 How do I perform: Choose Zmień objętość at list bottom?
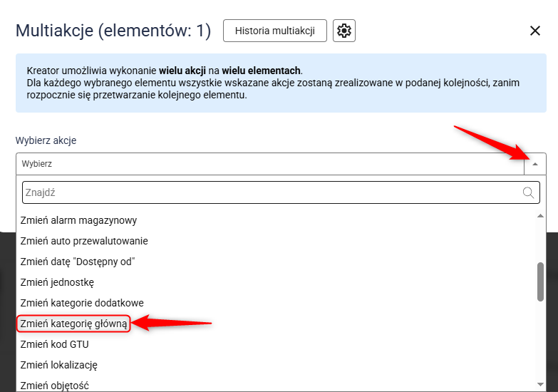coord(54,386)
